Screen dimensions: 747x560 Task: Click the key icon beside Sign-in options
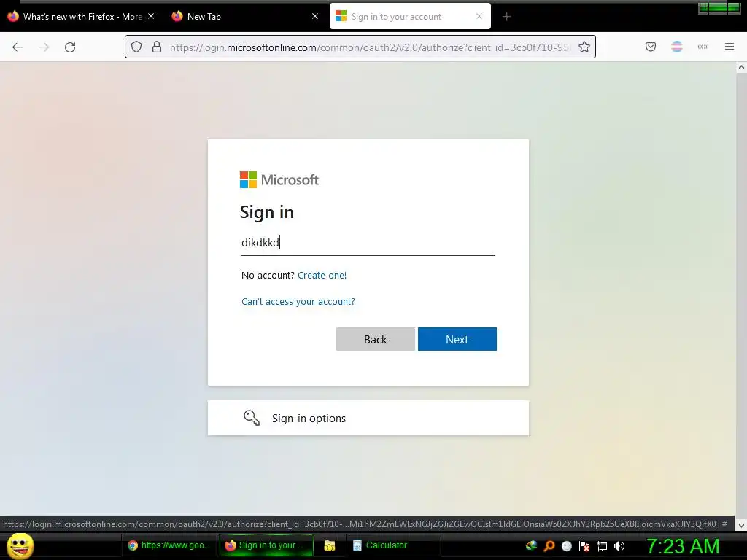tap(252, 418)
